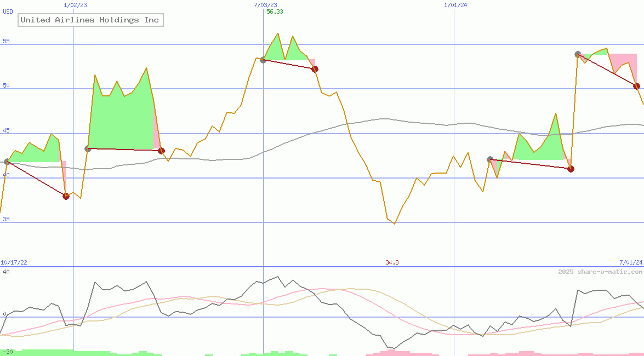The width and height of the screenshot is (644, 356).
Task: Click the red marker near 41 USD in 2024
Action: (571, 169)
